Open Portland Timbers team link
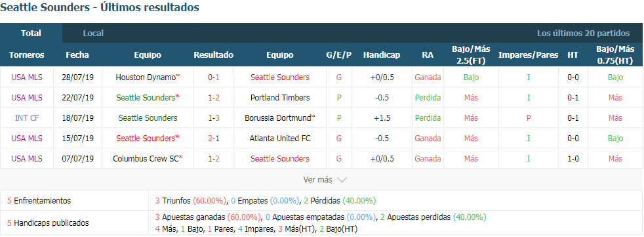Image resolution: width=644 pixels, height=237 pixels. coord(280,98)
